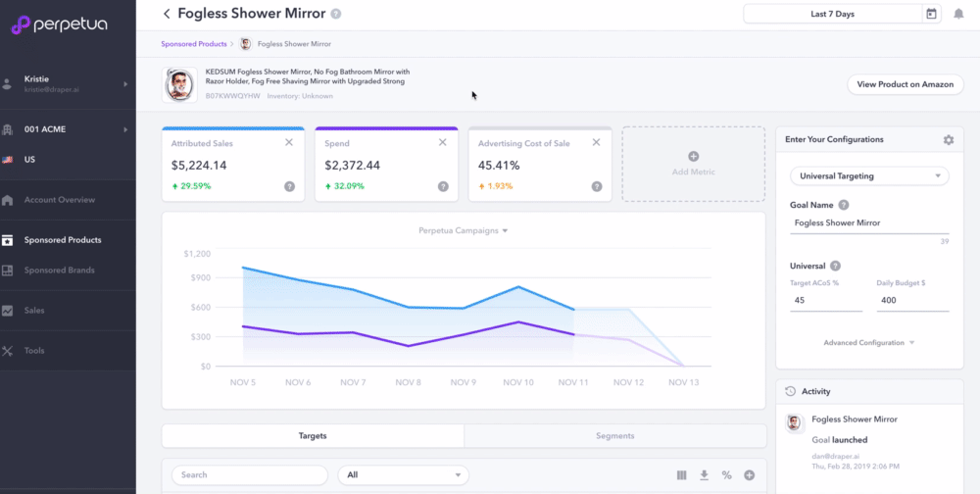Image resolution: width=980 pixels, height=494 pixels.
Task: Click the dan@draper.ai activity entry text
Action: (836, 456)
